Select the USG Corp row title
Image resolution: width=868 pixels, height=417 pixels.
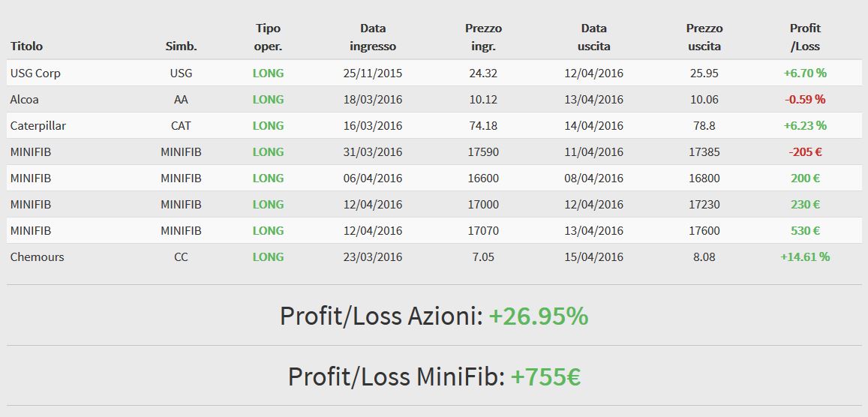click(x=35, y=73)
